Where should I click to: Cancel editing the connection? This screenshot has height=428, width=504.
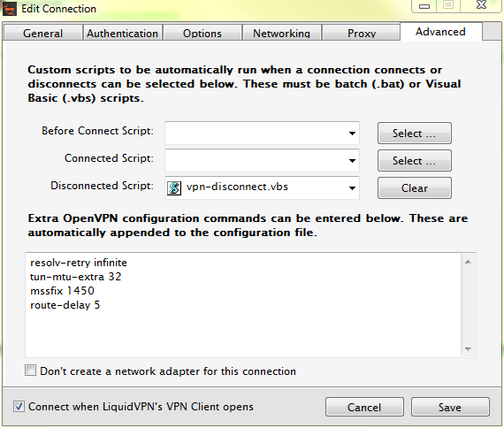[x=364, y=407]
